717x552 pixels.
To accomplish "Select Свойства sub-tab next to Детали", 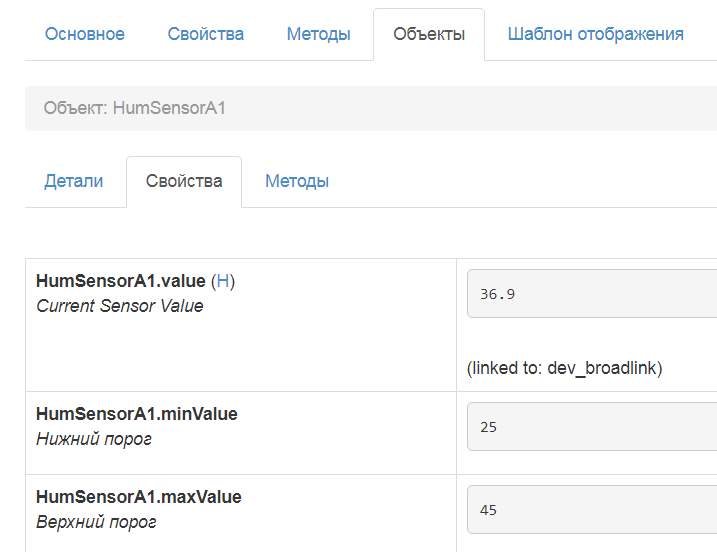I will point(184,181).
